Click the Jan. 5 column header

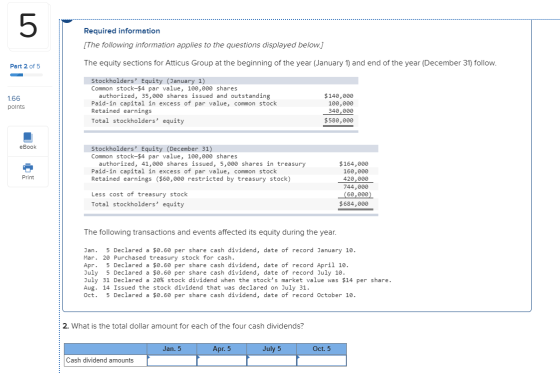click(x=172, y=349)
